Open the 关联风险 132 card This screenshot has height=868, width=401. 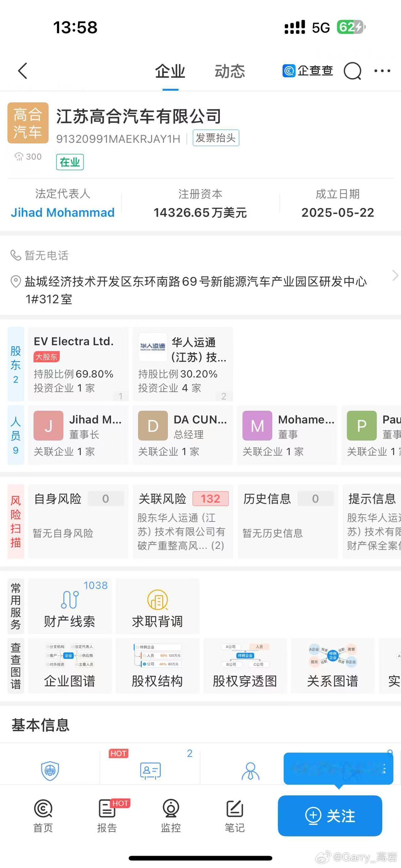(183, 521)
